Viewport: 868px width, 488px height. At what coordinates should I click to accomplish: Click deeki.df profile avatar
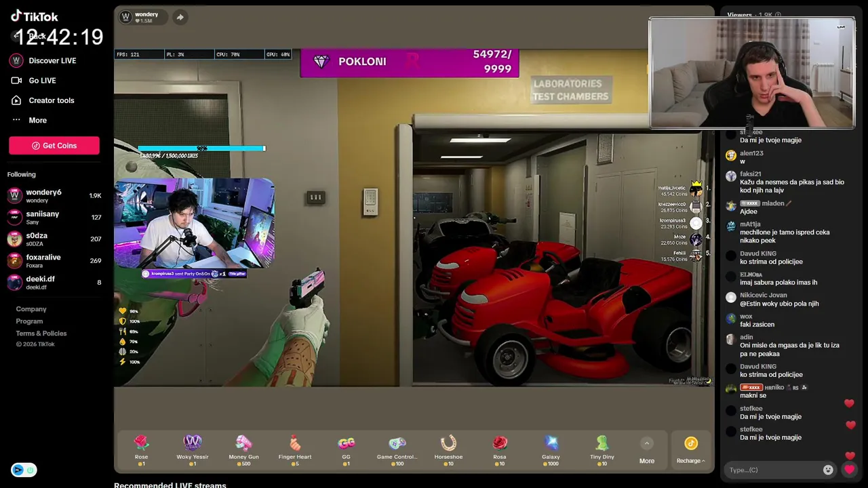(14, 283)
